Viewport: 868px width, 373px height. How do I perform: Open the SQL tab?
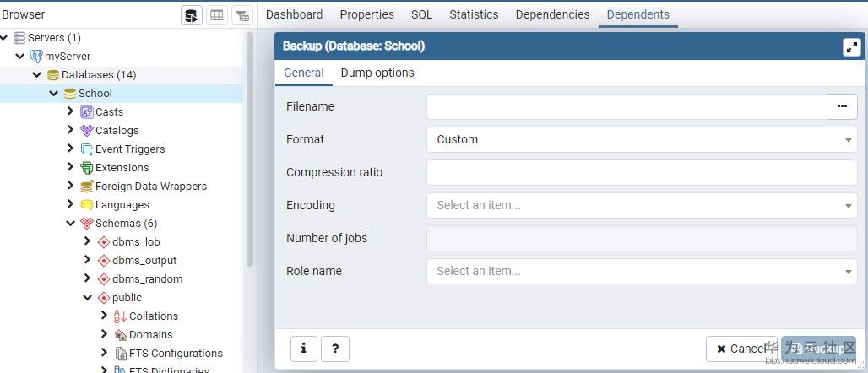tap(421, 14)
